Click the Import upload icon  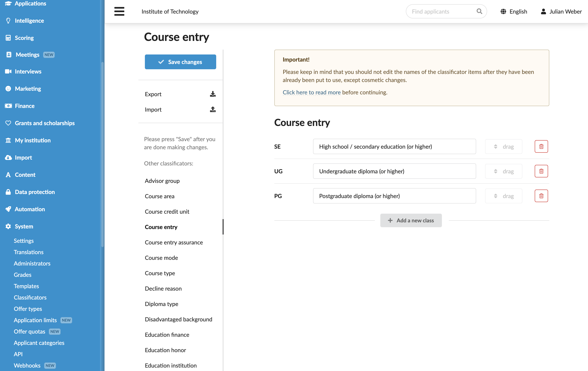(x=213, y=109)
